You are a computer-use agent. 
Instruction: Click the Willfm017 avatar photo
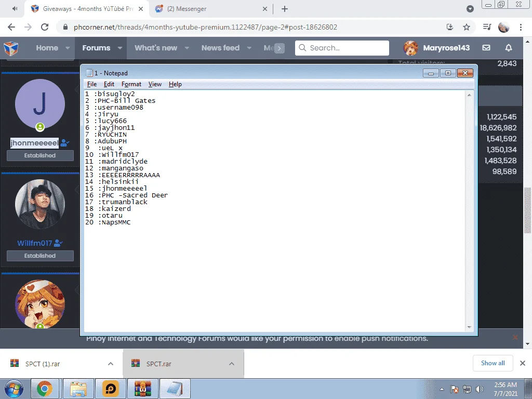40,204
